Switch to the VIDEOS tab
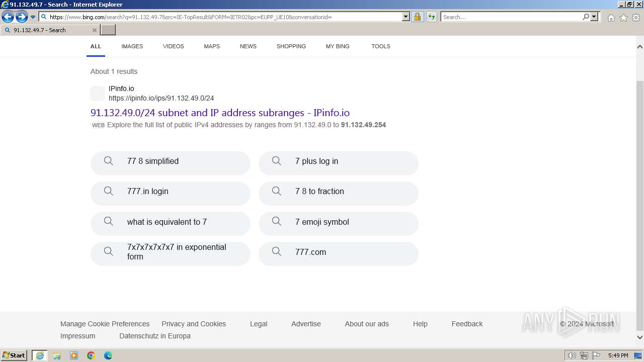 point(173,46)
